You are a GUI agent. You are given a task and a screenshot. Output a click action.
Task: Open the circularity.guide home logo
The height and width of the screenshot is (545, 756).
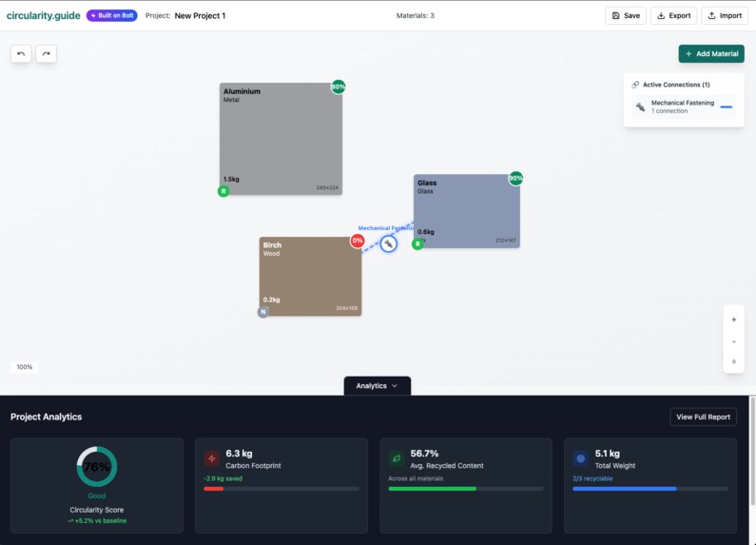point(44,15)
